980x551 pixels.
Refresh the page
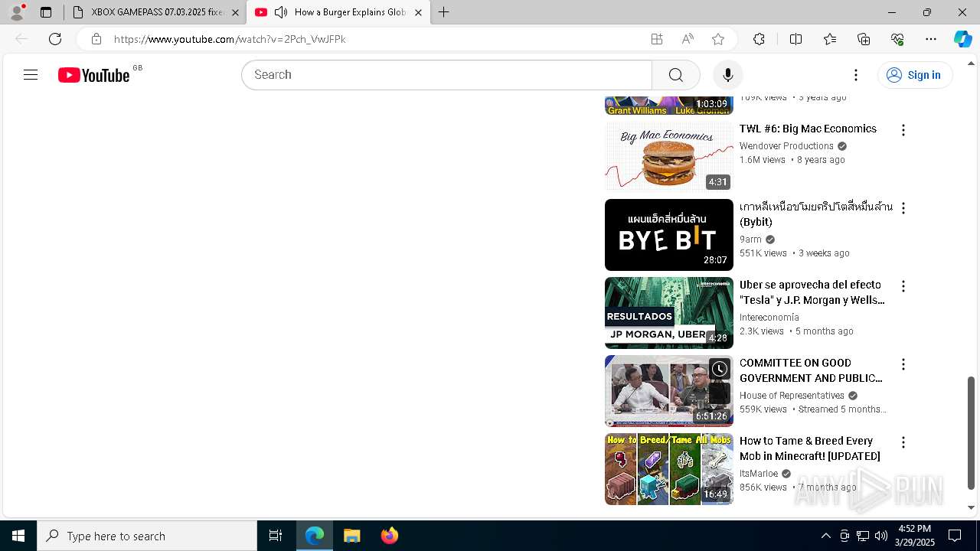(x=55, y=39)
